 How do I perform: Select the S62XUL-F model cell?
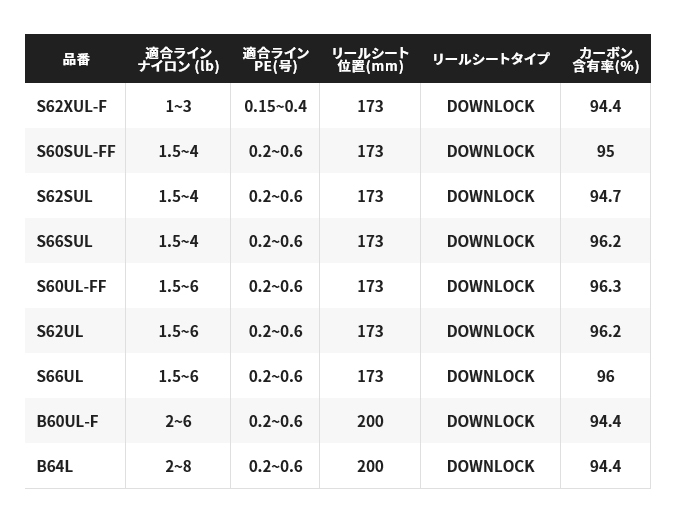pos(71,106)
